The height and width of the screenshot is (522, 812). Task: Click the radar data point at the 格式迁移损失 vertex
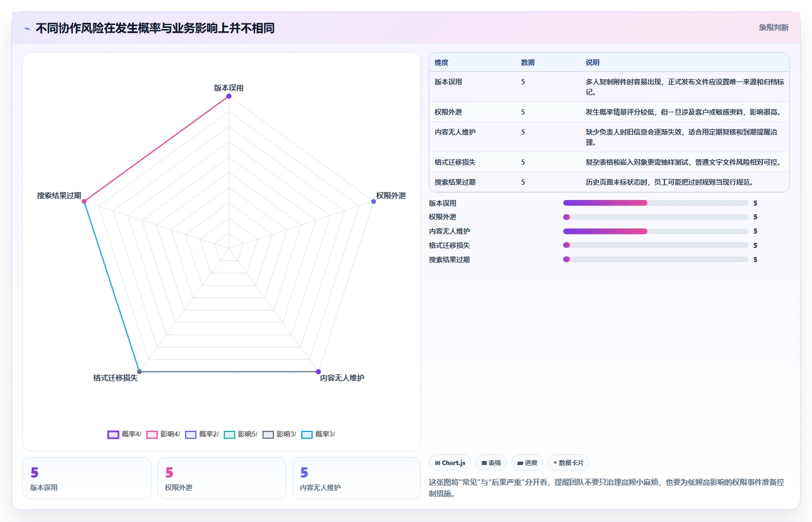(140, 372)
